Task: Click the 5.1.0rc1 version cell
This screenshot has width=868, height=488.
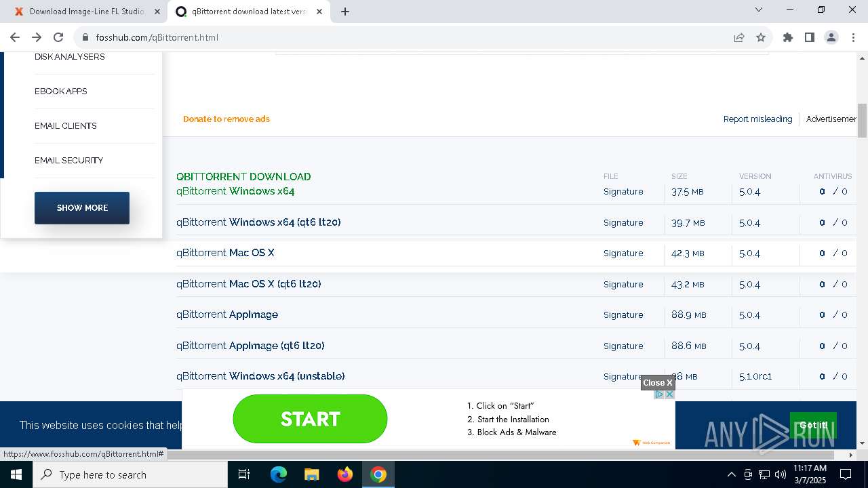Action: click(755, 377)
